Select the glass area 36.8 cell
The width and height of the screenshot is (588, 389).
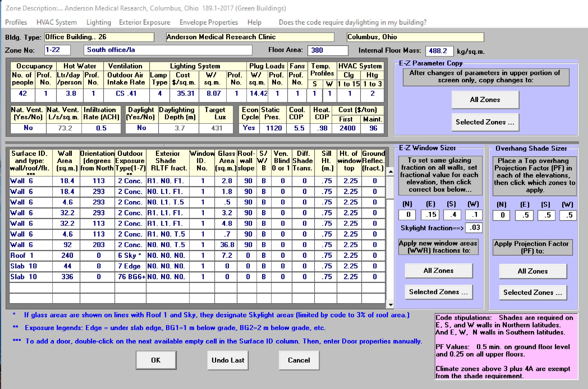coord(226,245)
